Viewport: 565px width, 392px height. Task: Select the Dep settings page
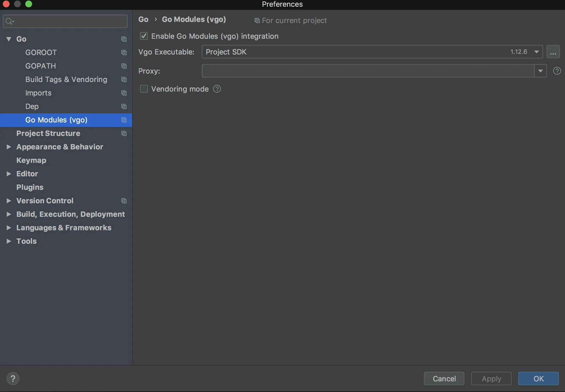(x=32, y=106)
